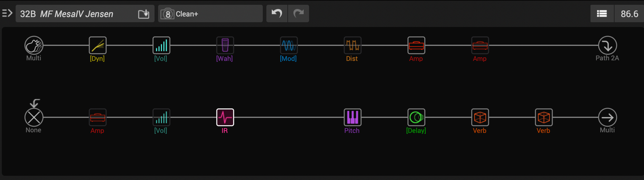Screen dimensions: 644x180
Task: Toggle the list view button
Action: (602, 14)
